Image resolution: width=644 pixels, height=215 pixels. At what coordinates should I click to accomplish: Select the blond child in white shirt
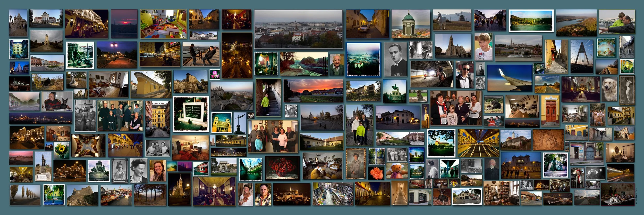484,47
